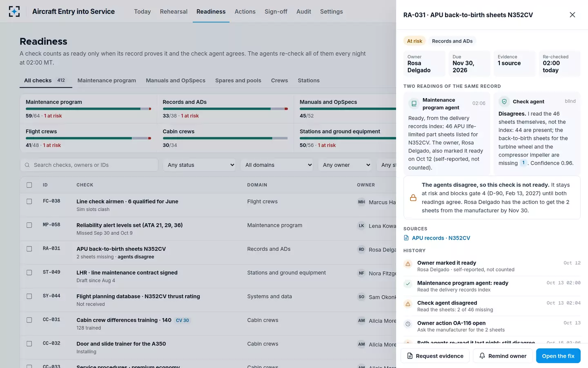588x368 pixels.
Task: Click the clock icon for Owner action OA-116 open
Action: coord(408,324)
